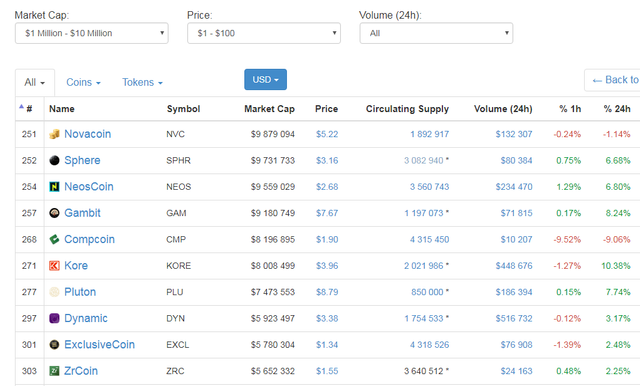This screenshot has width=640, height=386.
Task: Open the Pluton coin link
Action: point(80,292)
